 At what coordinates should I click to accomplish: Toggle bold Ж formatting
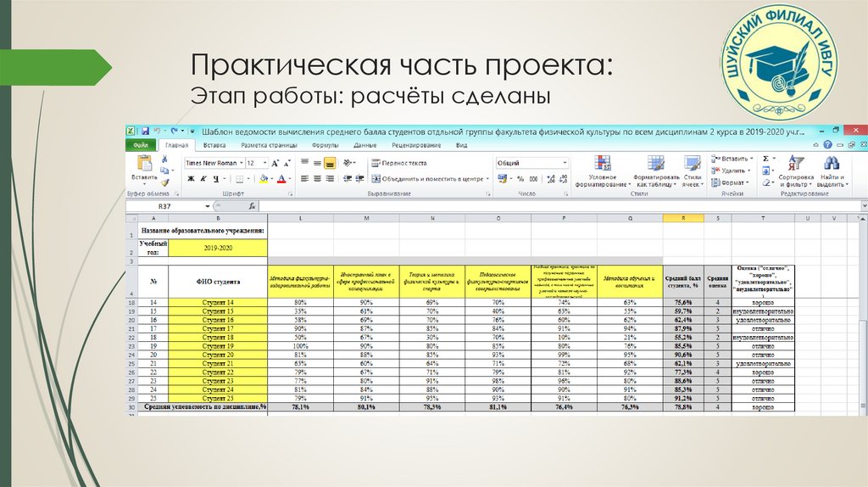coord(191,179)
